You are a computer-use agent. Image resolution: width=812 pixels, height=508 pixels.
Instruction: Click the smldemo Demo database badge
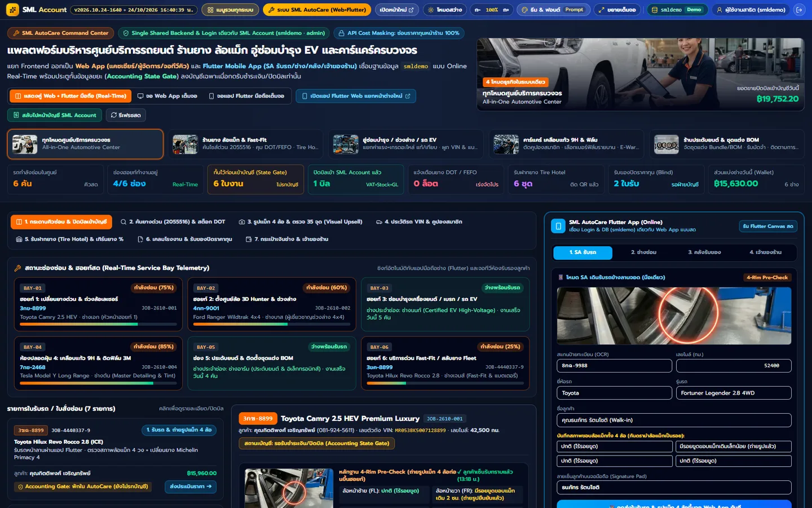tap(676, 10)
